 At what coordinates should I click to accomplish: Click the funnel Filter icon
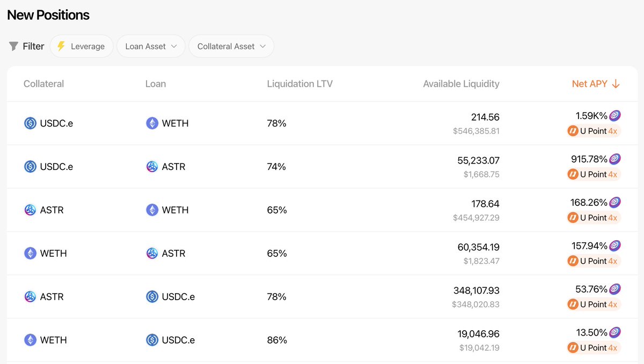pyautogui.click(x=13, y=47)
